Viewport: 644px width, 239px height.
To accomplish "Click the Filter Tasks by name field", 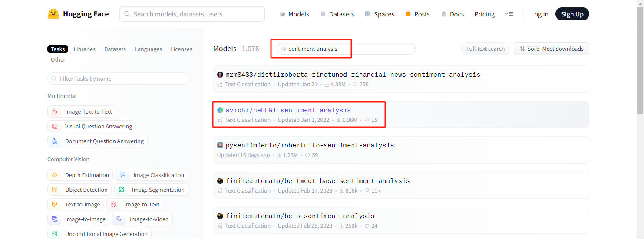I will tap(118, 79).
